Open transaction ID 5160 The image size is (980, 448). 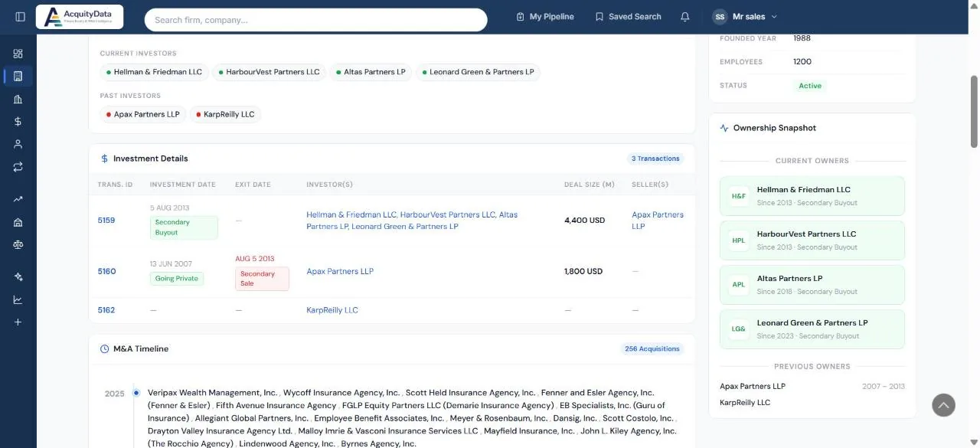pos(106,272)
